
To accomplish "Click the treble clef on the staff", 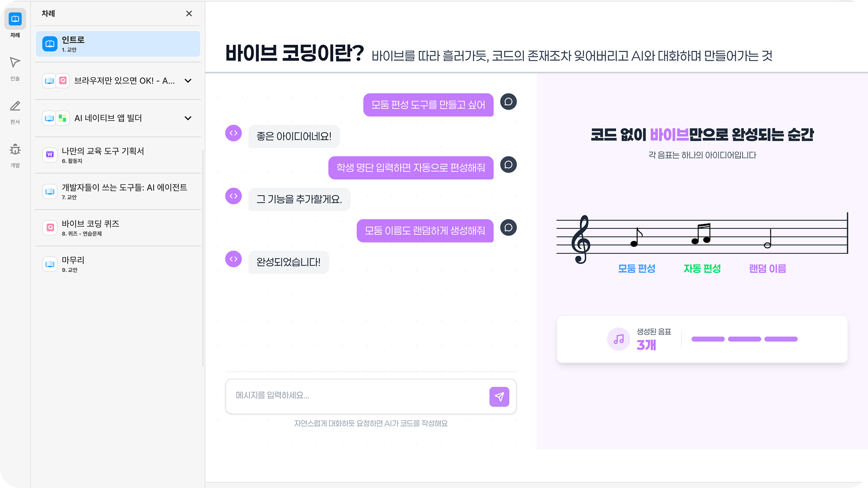I will tap(581, 239).
